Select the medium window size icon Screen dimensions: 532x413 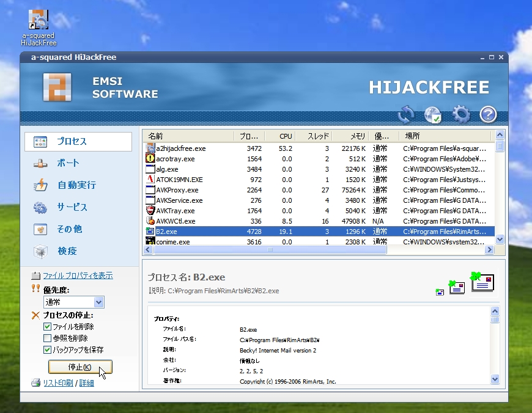[457, 287]
